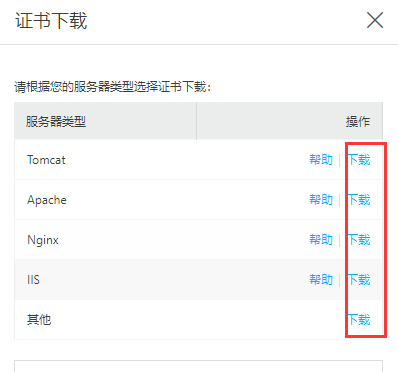This screenshot has width=398, height=372.
Task: Click the 服务器类型 column header
Action: click(56, 121)
